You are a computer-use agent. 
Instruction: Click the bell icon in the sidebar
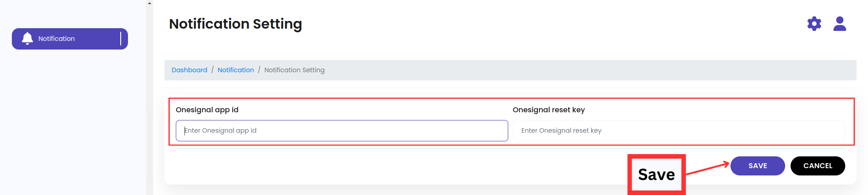(27, 39)
